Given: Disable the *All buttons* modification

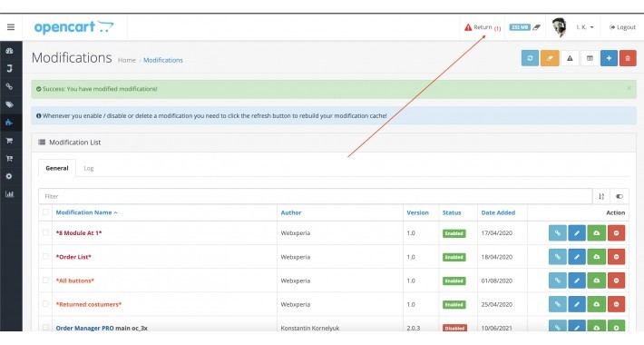Looking at the screenshot, I should [x=616, y=281].
